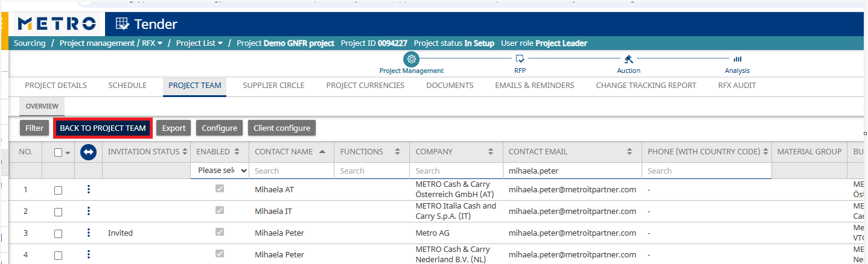The height and width of the screenshot is (264, 868).
Task: Select the checkbox for row 2
Action: coord(58,212)
